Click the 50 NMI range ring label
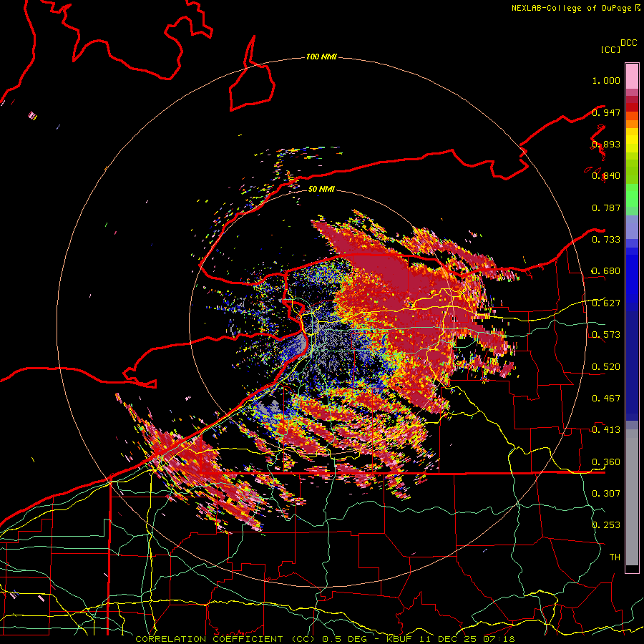 [321, 189]
